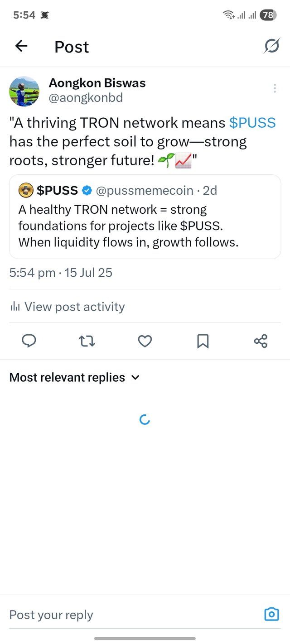Open Aongkon Biswas profile picture
This screenshot has width=290, height=644.
point(24,91)
